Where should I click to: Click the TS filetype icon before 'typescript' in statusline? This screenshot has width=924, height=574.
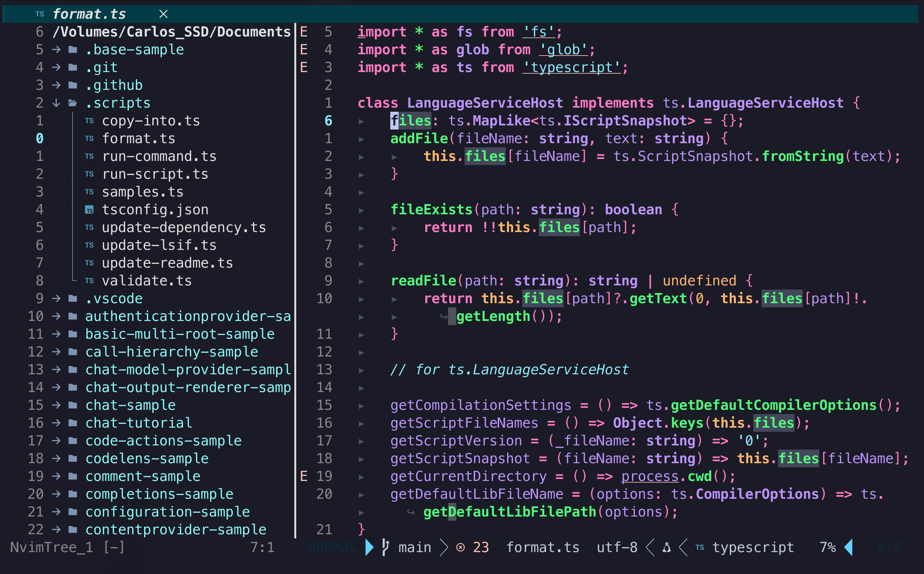700,547
